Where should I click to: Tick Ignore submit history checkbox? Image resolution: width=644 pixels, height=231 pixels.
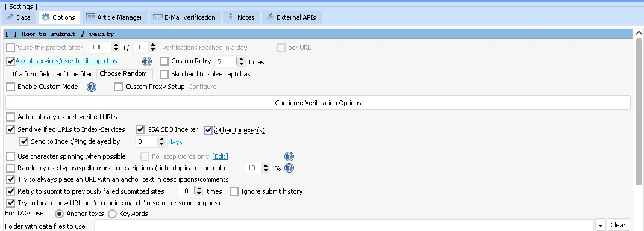[234, 191]
